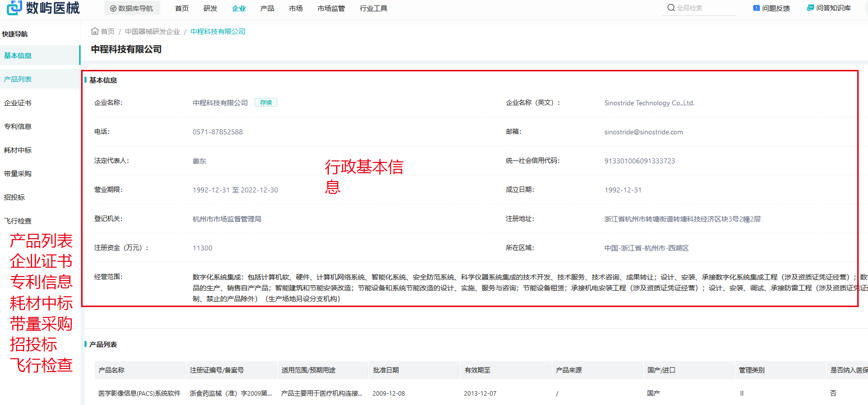Click the 存续 status badge
Viewport: 868px width, 405px height.
point(266,102)
